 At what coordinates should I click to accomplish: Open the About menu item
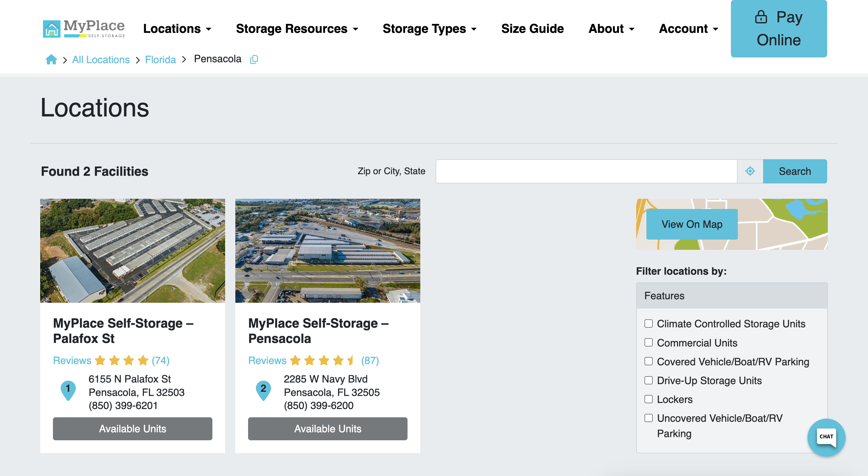[x=611, y=29]
